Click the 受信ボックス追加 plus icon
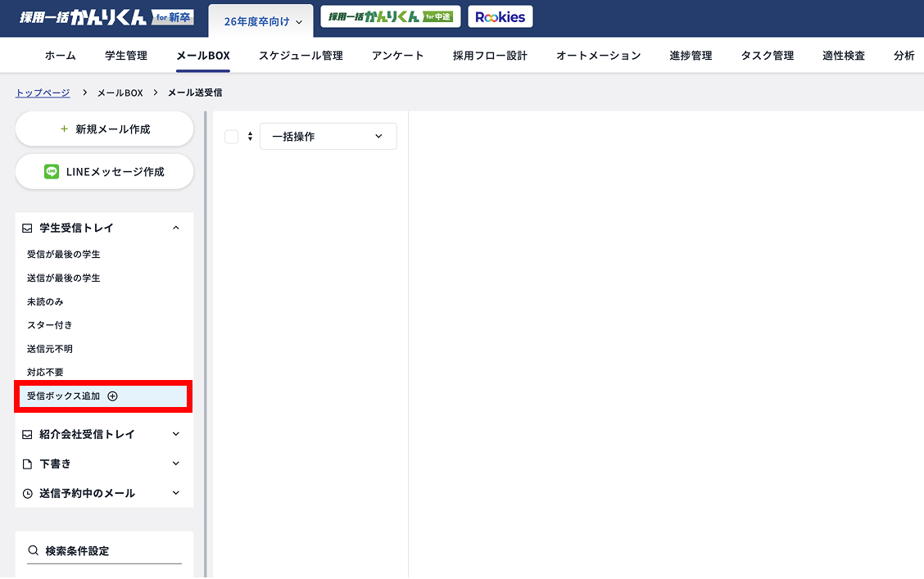Screen dimensions: 924x579 click(x=113, y=396)
